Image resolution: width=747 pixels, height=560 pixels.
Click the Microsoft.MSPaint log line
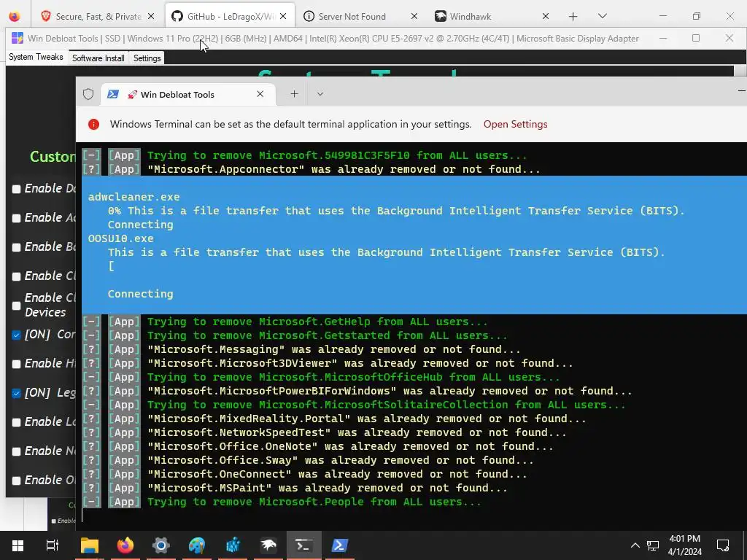click(x=295, y=488)
